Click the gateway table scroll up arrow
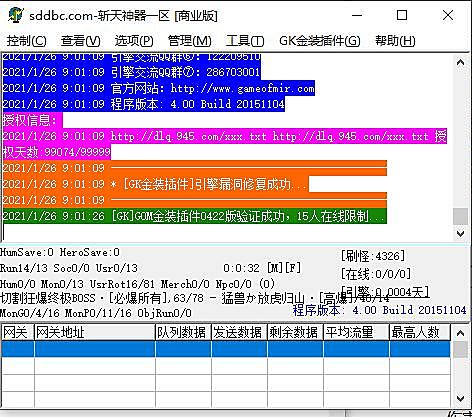Viewport: 472px width, 417px height. [460, 333]
